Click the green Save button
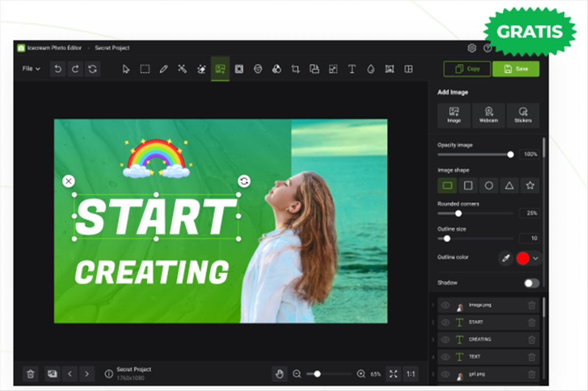The image size is (588, 391). click(x=515, y=69)
